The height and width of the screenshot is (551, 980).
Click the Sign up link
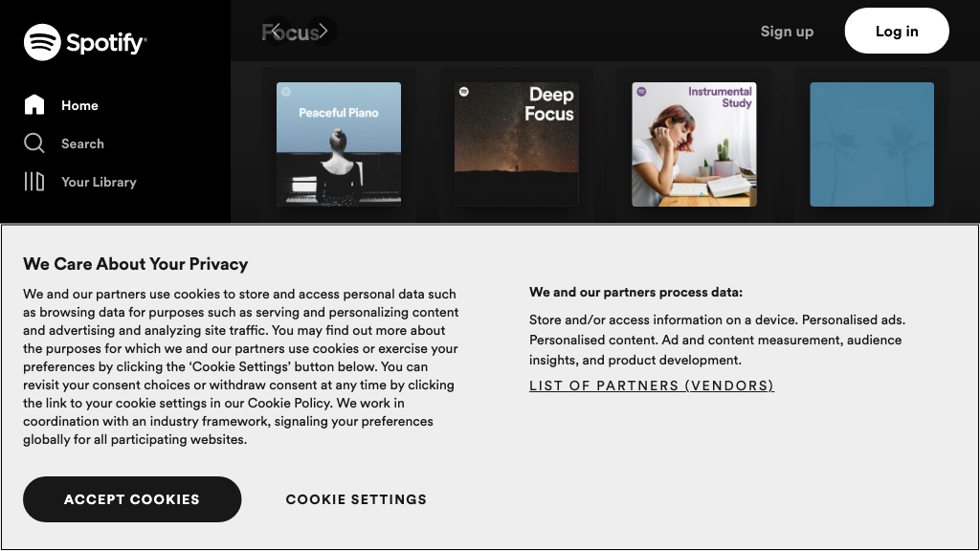[787, 31]
